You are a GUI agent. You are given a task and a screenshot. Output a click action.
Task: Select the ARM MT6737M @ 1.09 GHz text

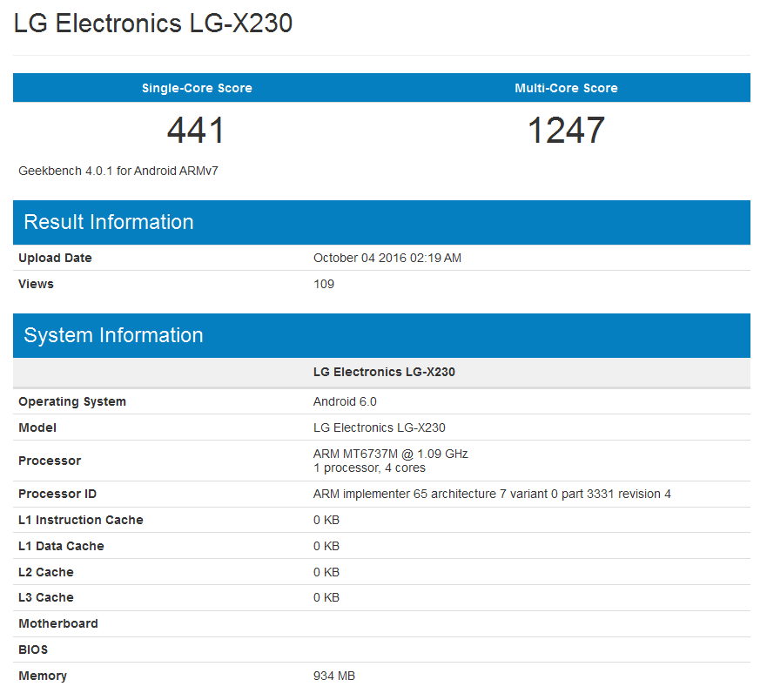coord(390,454)
